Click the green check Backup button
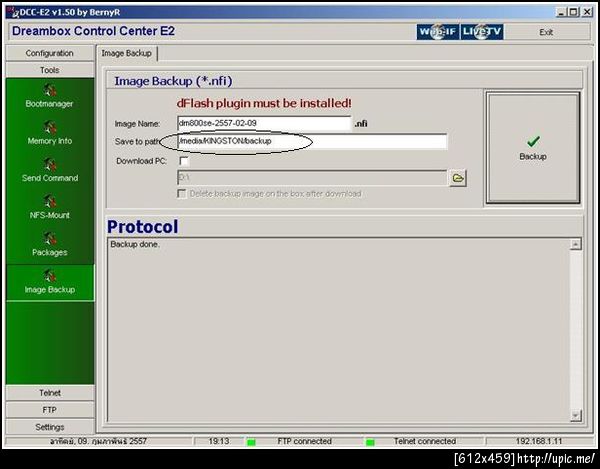Screen dimensions: 600x469 pos(533,148)
